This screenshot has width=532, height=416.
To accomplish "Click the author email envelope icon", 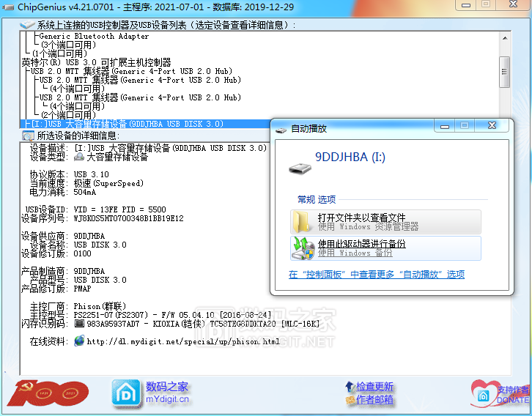I will [x=350, y=401].
